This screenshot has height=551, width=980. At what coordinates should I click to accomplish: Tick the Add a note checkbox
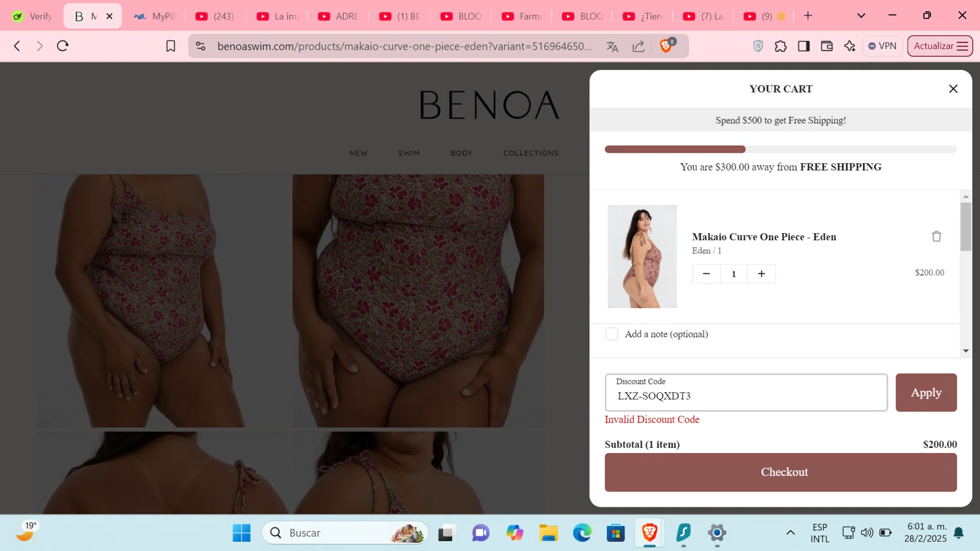click(x=612, y=334)
